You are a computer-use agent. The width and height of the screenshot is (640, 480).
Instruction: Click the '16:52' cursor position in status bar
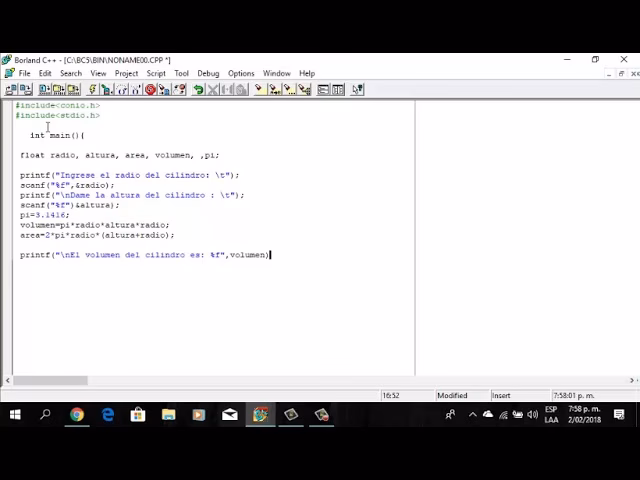tap(391, 396)
